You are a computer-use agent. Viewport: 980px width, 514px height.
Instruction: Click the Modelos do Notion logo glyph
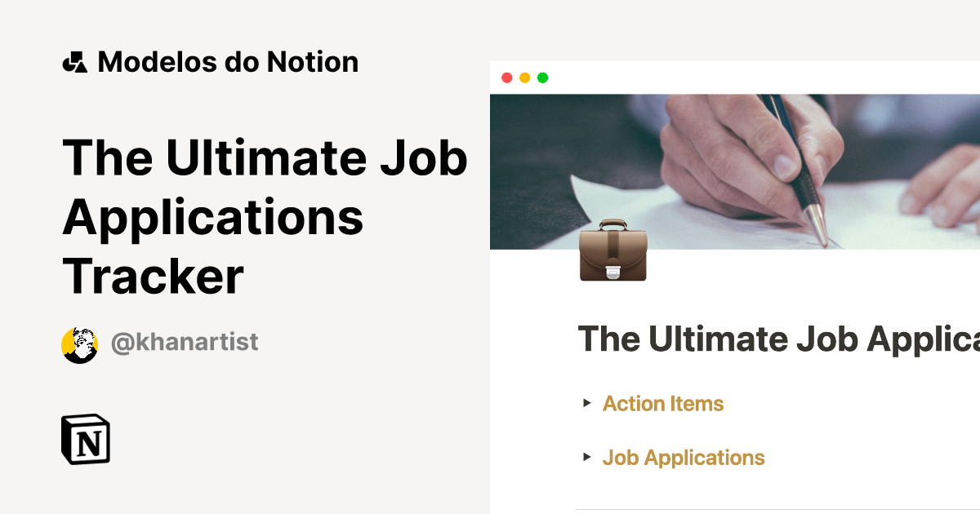coord(76,61)
